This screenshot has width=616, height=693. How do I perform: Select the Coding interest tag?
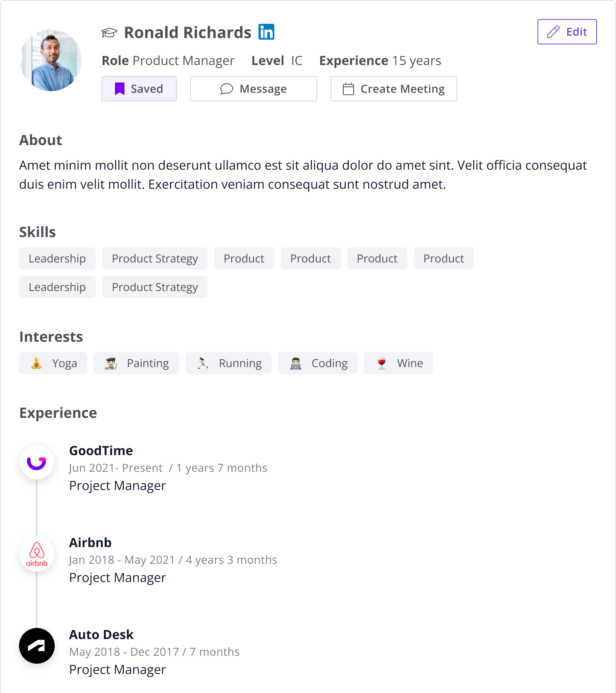pyautogui.click(x=318, y=363)
